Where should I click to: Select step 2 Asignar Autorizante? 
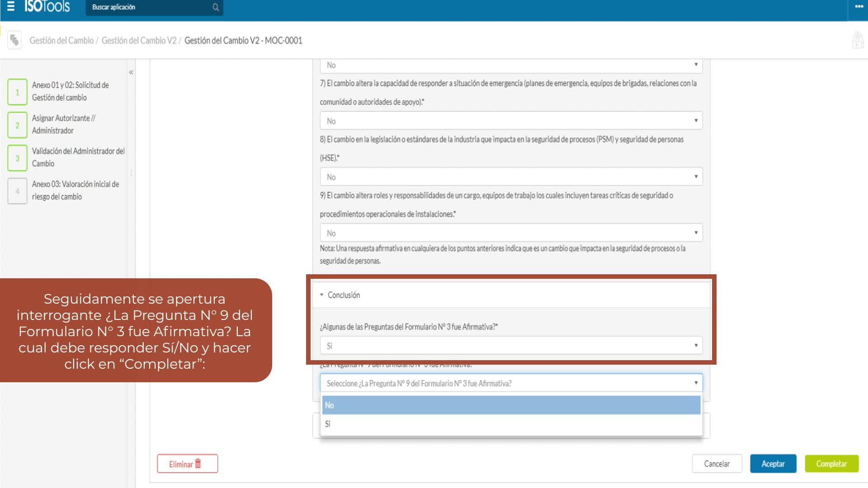(63, 124)
